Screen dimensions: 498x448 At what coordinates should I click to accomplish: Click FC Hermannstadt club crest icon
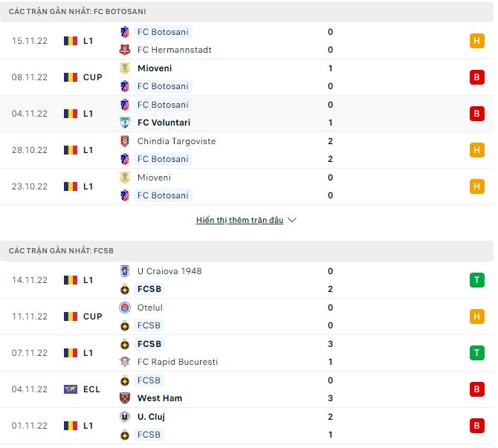[x=125, y=50]
